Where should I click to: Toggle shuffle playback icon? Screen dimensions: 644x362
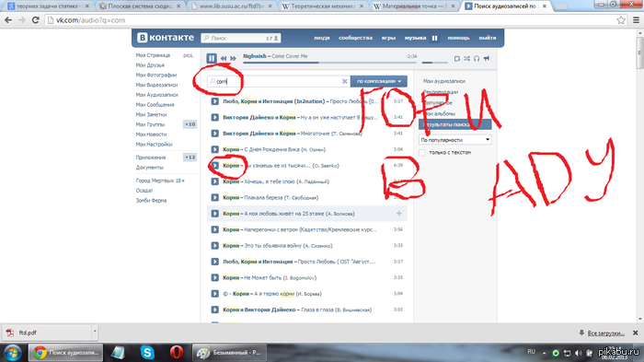pos(467,58)
